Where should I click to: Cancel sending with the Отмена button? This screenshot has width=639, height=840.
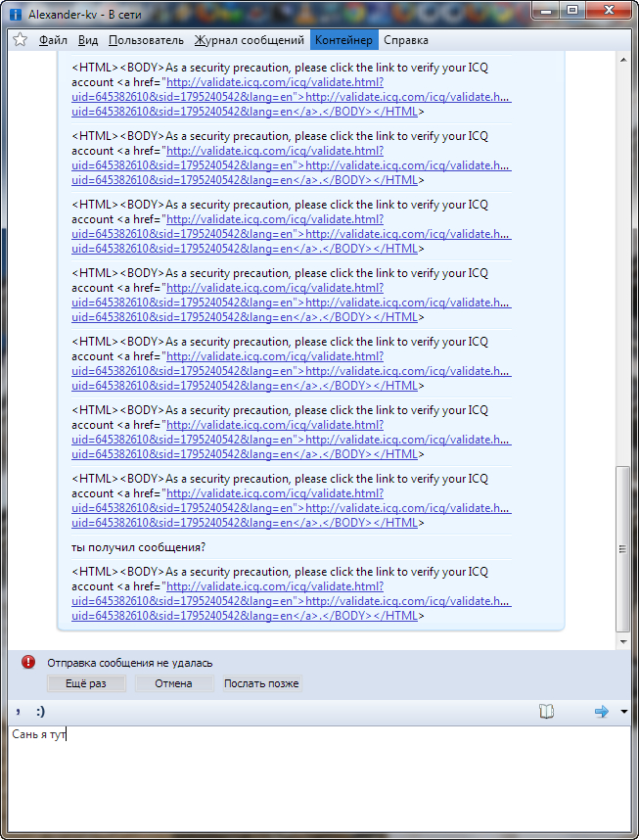(173, 683)
